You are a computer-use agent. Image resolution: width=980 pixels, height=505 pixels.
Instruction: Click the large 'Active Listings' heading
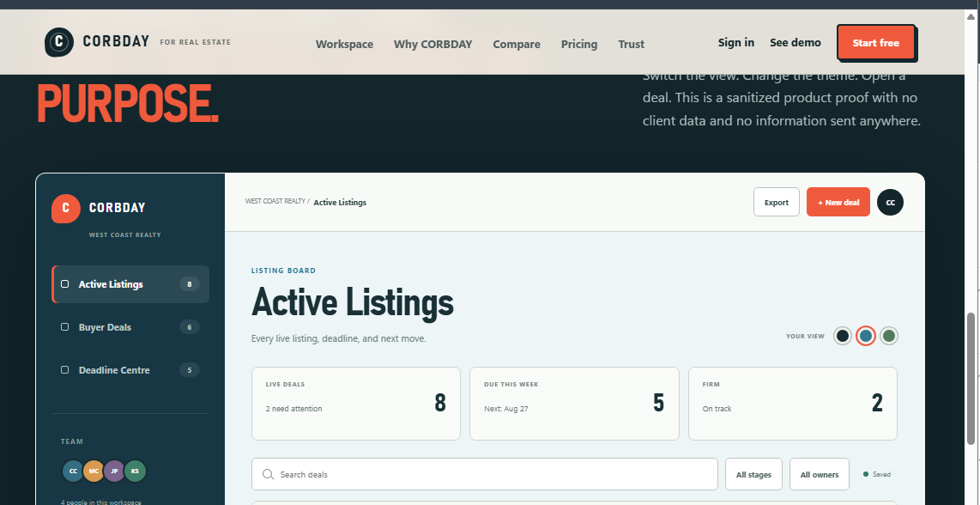[353, 302]
